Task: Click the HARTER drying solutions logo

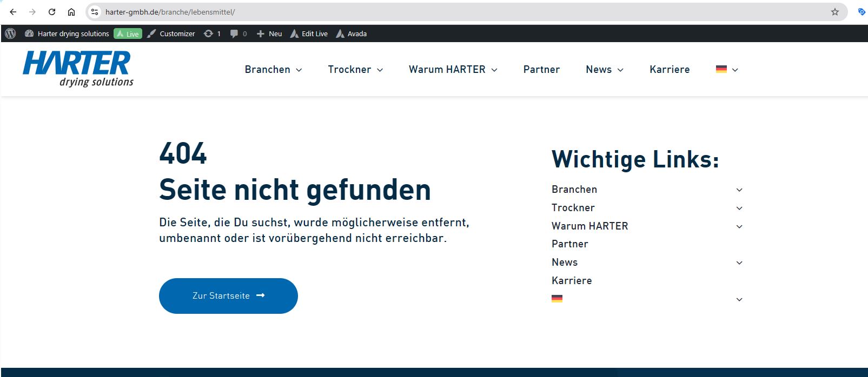Action: 77,69
